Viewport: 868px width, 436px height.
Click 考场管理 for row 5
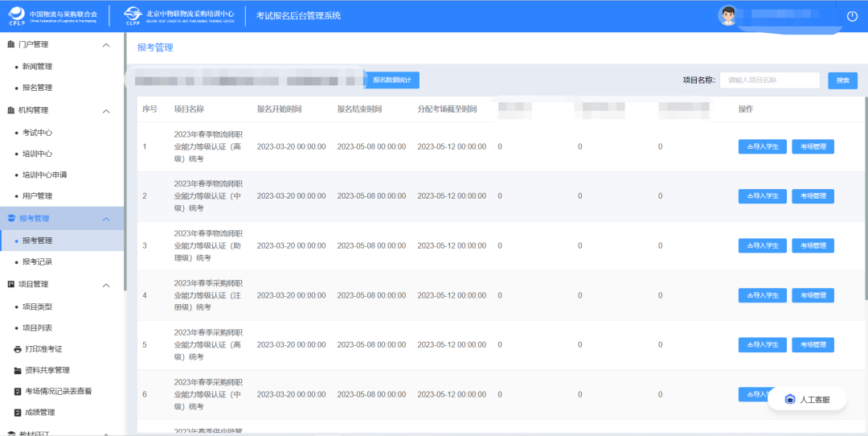813,344
